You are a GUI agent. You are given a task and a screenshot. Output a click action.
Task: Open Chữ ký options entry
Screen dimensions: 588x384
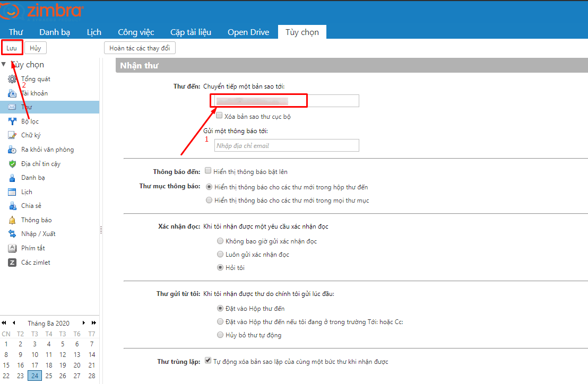pyautogui.click(x=31, y=135)
